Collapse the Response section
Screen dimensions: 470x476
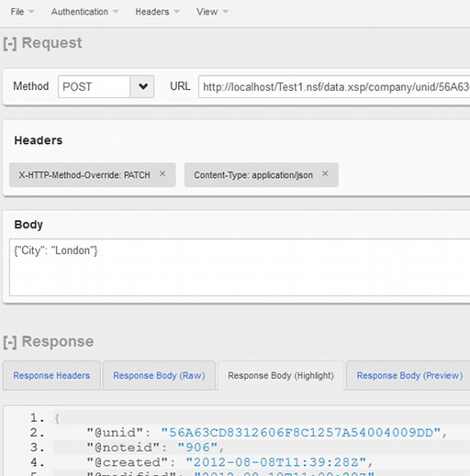pos(10,342)
